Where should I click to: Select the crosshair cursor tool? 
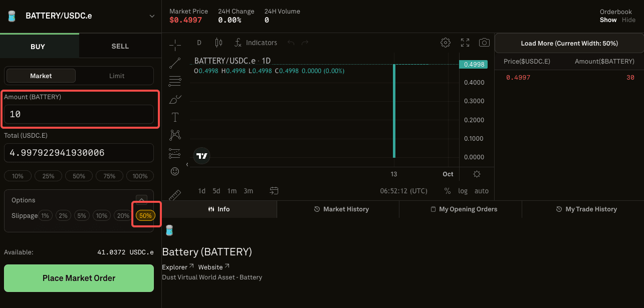(174, 45)
